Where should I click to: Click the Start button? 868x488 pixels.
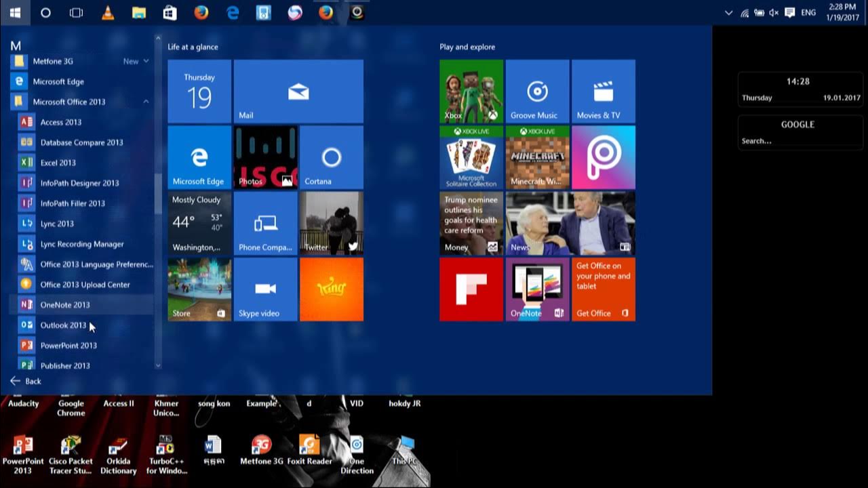pos(15,12)
